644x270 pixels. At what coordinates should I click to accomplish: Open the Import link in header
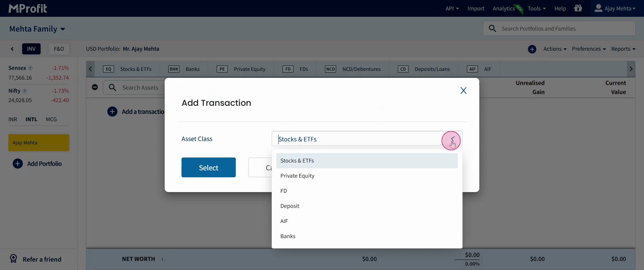(476, 8)
